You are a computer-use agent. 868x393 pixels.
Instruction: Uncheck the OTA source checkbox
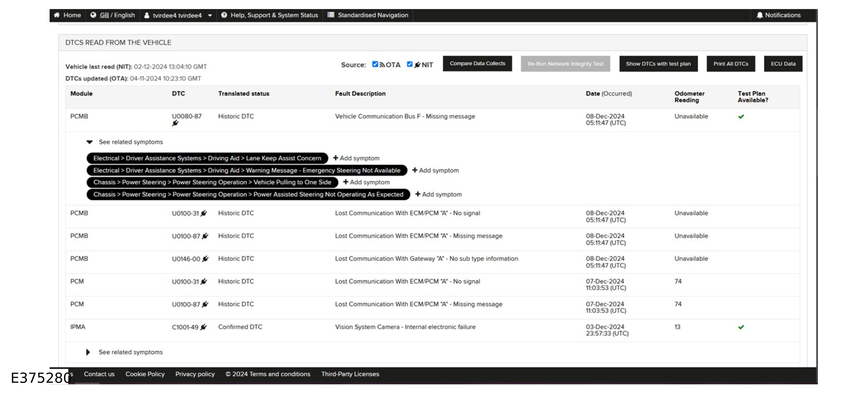[x=375, y=64]
